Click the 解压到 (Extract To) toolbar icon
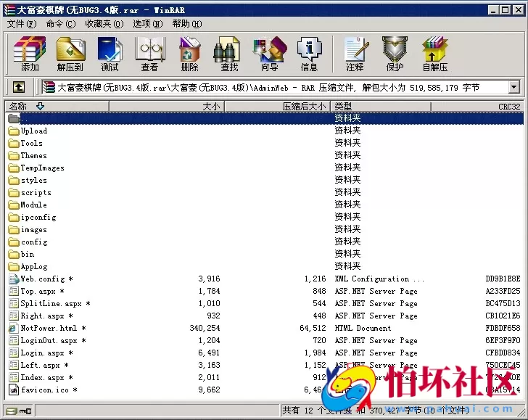 70,54
